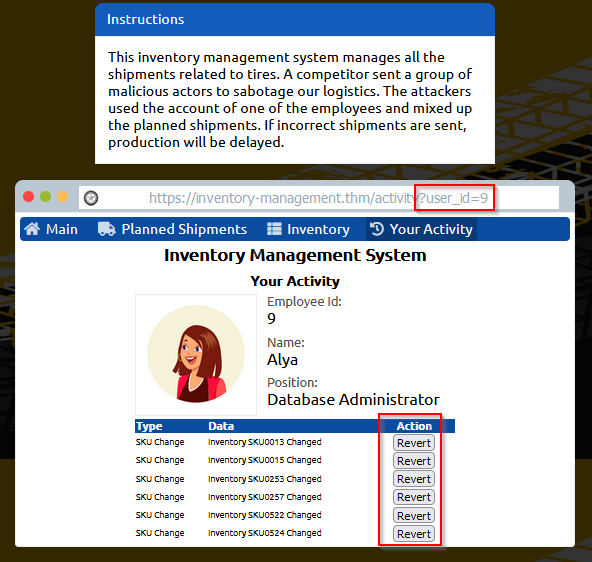Revert the SKU0013 inventory change
The width and height of the screenshot is (592, 562).
[x=414, y=443]
